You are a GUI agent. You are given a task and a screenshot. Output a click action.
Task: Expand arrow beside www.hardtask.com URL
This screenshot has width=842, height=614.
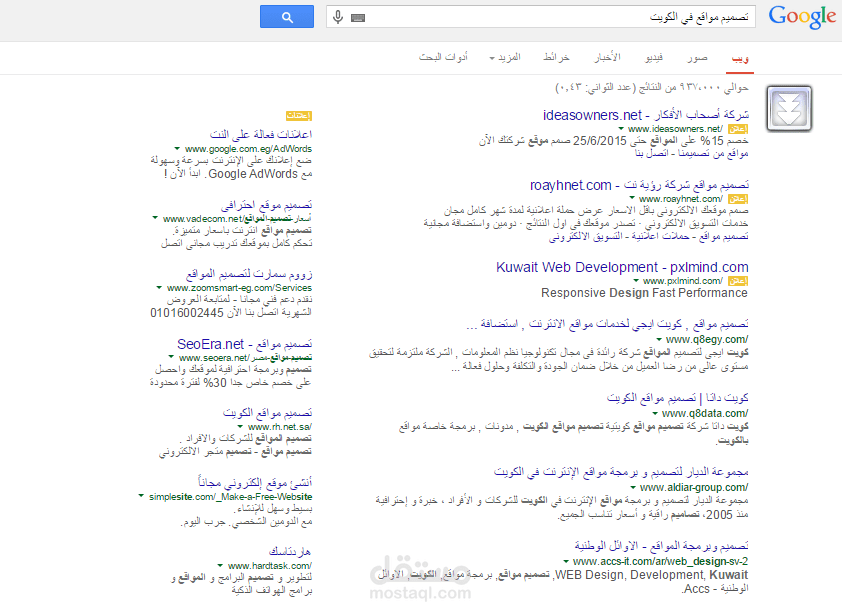[220, 565]
